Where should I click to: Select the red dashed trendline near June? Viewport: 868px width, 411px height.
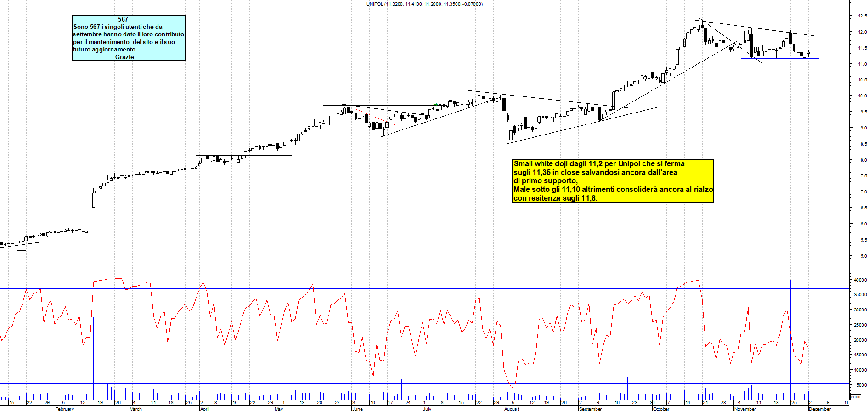[x=373, y=115]
